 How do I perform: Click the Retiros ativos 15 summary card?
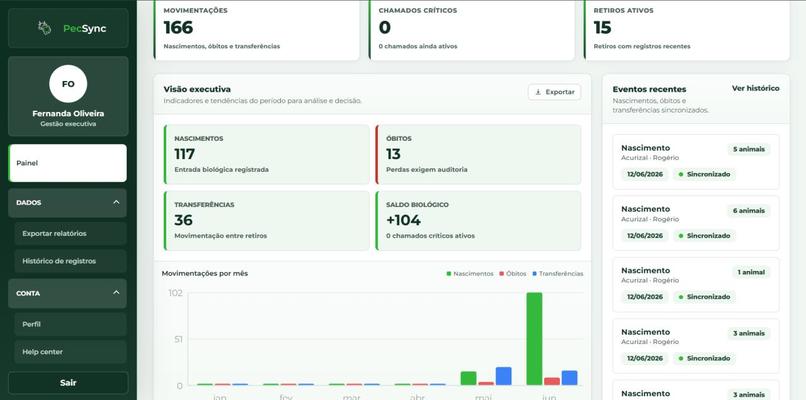[686, 30]
